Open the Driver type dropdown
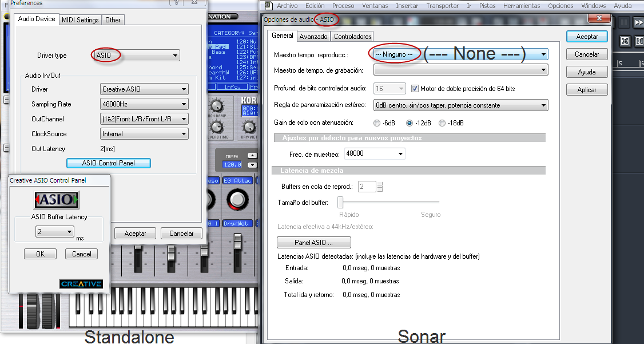The image size is (644, 344). (x=137, y=55)
